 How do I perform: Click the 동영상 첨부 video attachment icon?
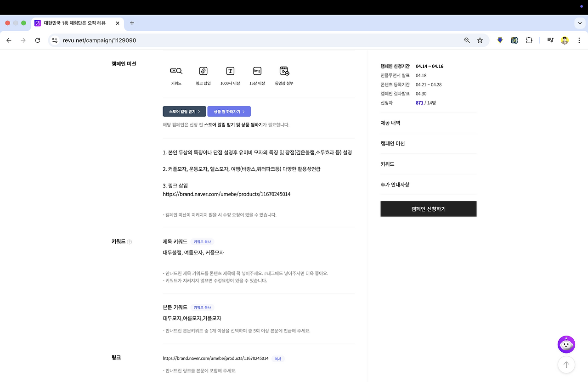(x=284, y=71)
